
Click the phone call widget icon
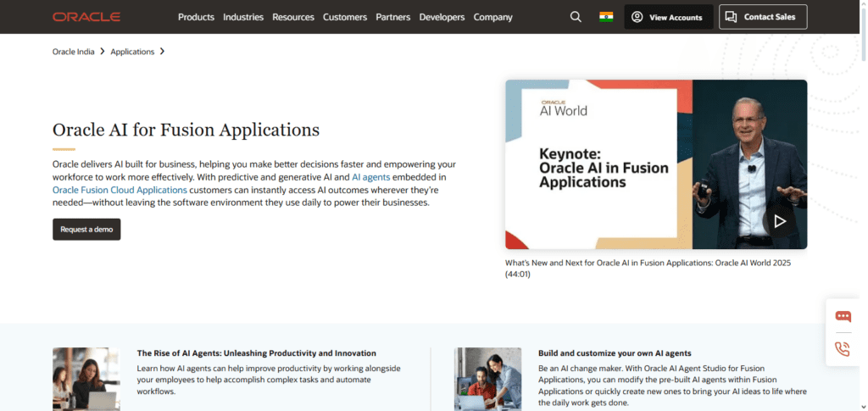pyautogui.click(x=843, y=349)
